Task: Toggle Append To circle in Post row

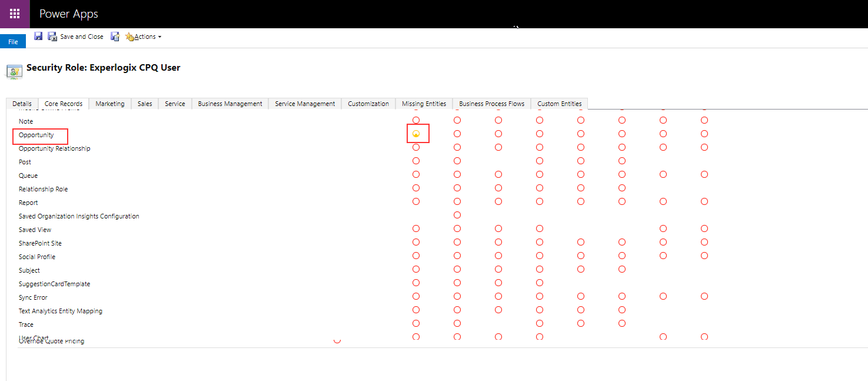Action: (622, 161)
